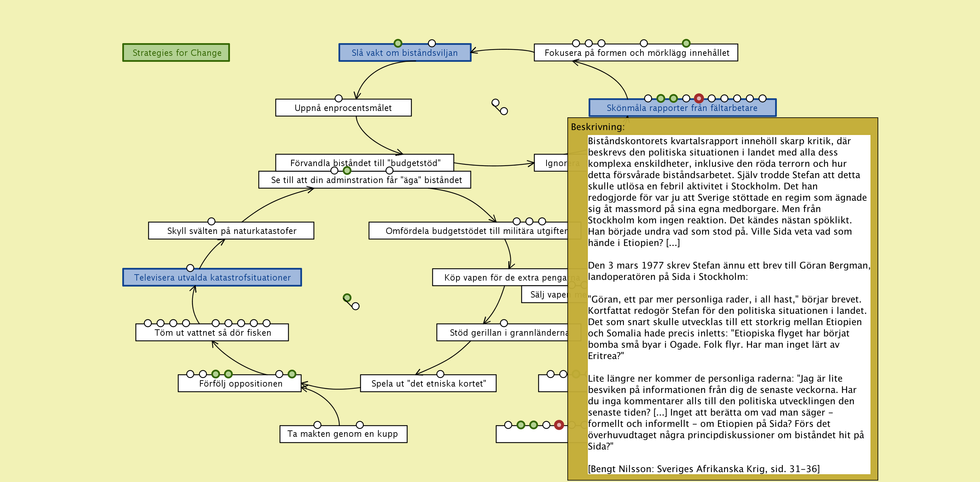Click green marker on Se till att din adminstration node
The height and width of the screenshot is (482, 980).
click(x=347, y=171)
